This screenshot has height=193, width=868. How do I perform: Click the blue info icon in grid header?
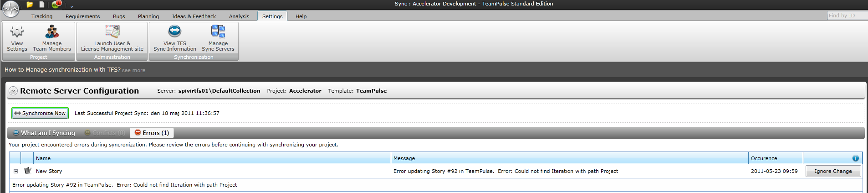point(855,158)
